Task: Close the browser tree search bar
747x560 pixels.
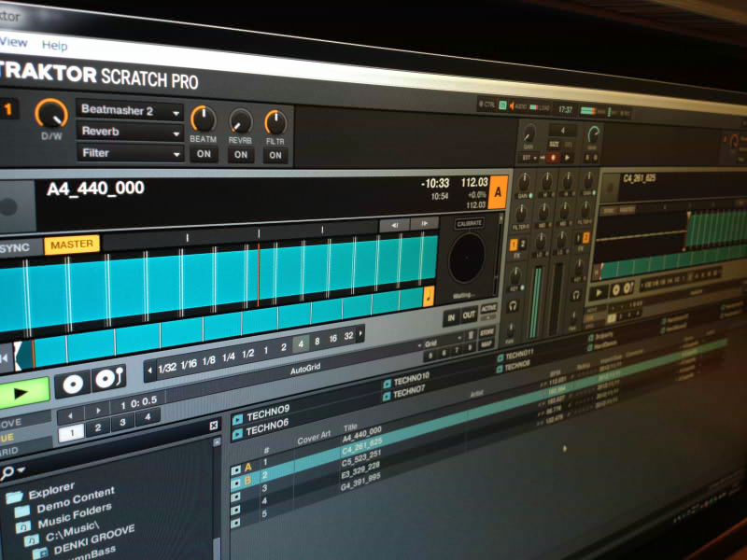Action: coord(214,426)
